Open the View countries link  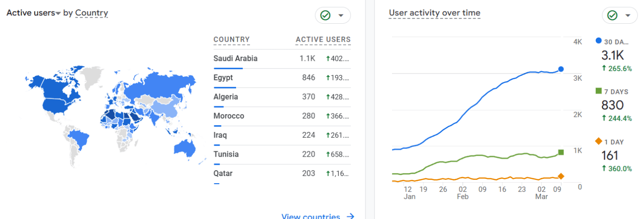(x=311, y=216)
